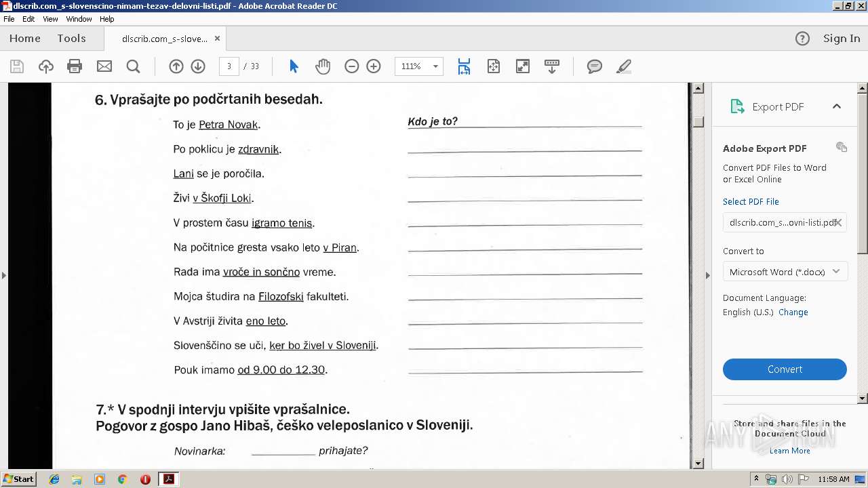Viewport: 868px width, 488px height.
Task: Open the Convert to format dropdown
Action: point(785,272)
